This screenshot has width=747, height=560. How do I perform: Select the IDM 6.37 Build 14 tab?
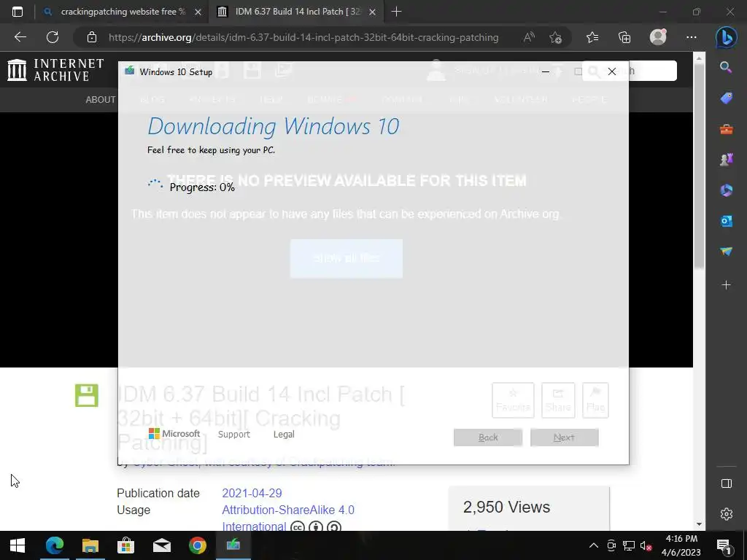tap(295, 12)
